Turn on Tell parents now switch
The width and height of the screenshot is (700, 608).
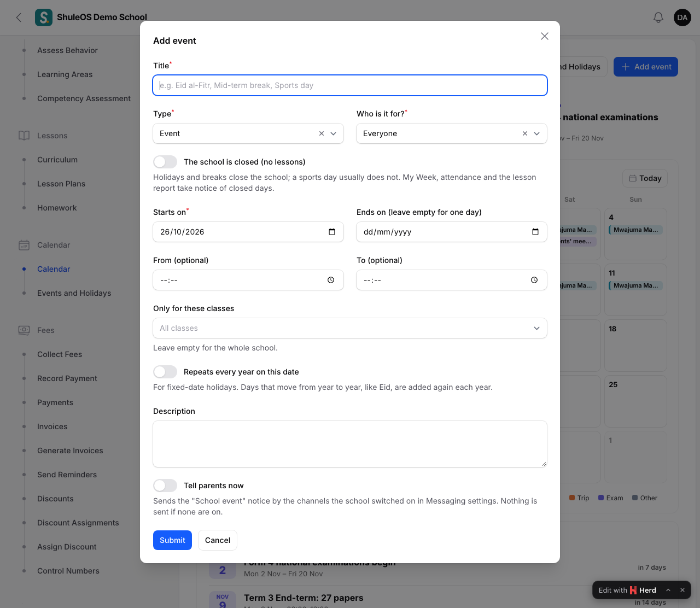(165, 486)
